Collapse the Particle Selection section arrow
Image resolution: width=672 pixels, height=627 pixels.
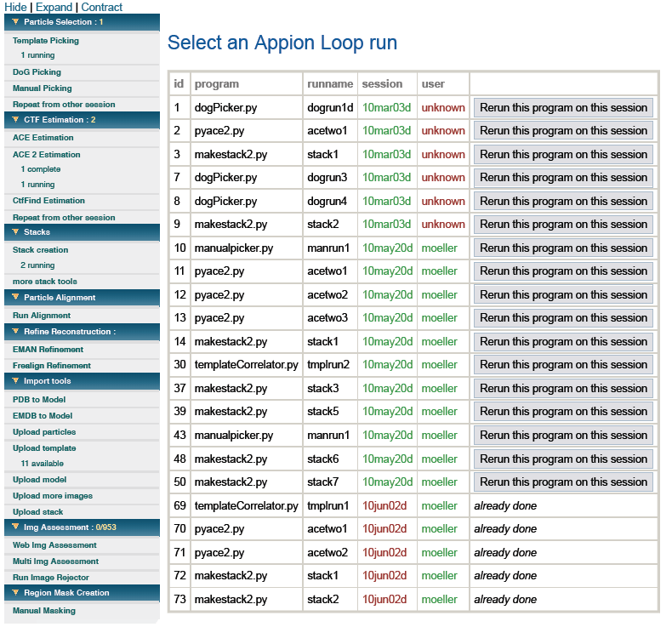15,22
